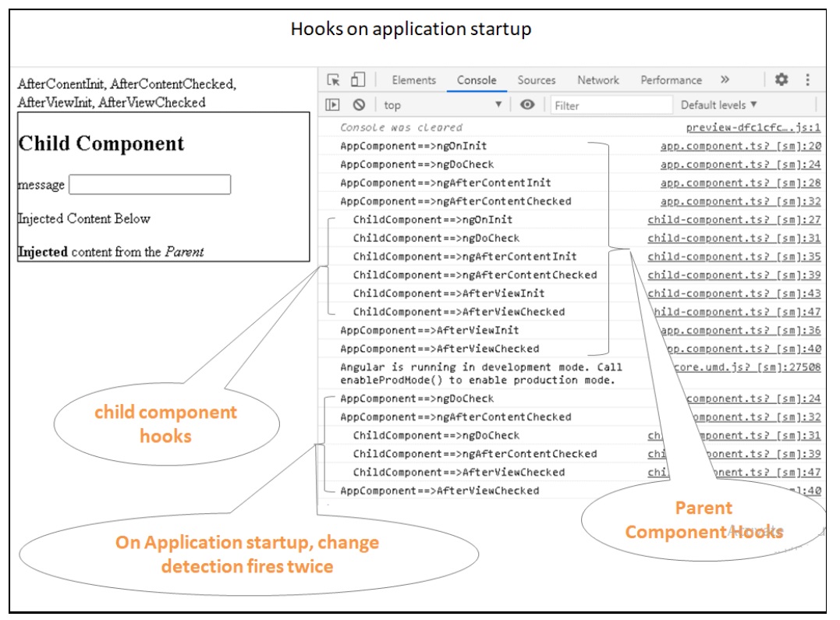
Task: Show more DevTools tabs with chevrons
Action: coord(725,80)
